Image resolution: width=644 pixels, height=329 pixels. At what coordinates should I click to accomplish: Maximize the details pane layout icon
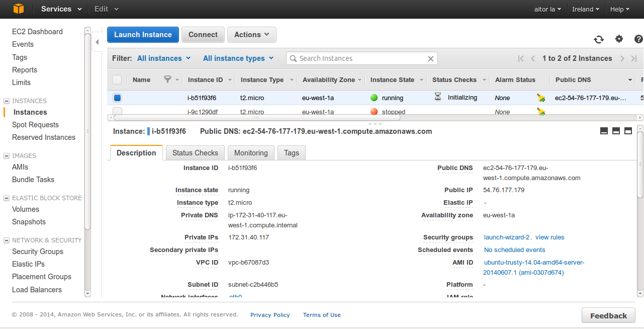(x=628, y=131)
